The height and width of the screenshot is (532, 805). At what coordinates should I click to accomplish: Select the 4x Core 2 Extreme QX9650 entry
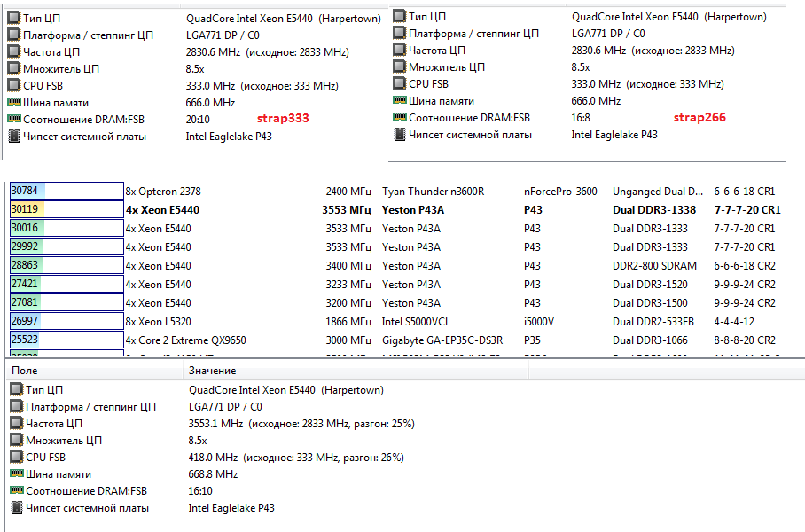pyautogui.click(x=186, y=340)
